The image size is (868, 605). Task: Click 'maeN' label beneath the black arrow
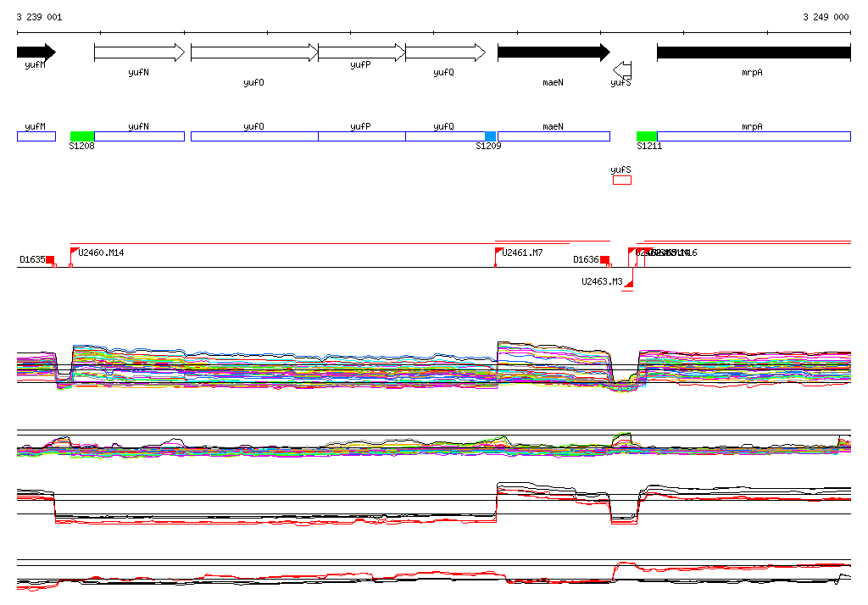coord(553,82)
